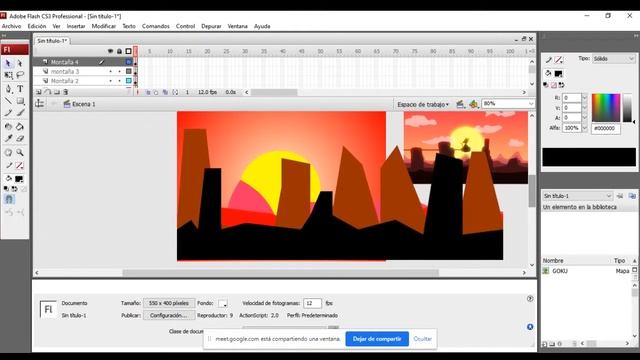Select the Lasso tool
This screenshot has width=640, height=360.
(20, 75)
